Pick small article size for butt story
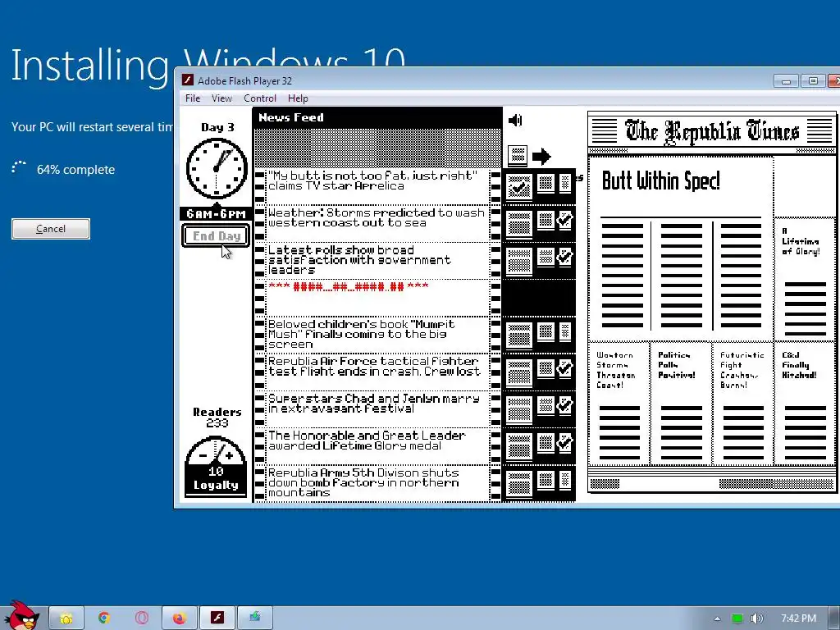This screenshot has height=630, width=840. [565, 183]
